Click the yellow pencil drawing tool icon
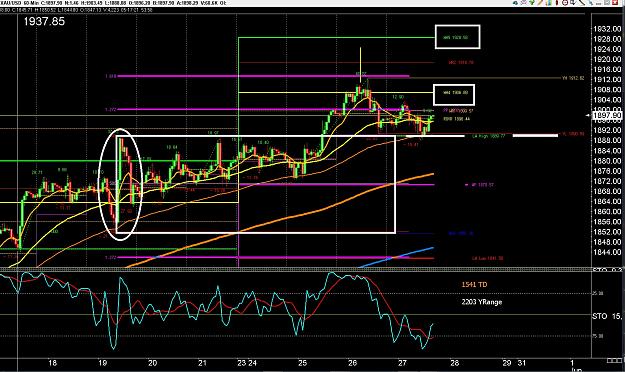This screenshot has height=372, width=625. click(540, 3)
